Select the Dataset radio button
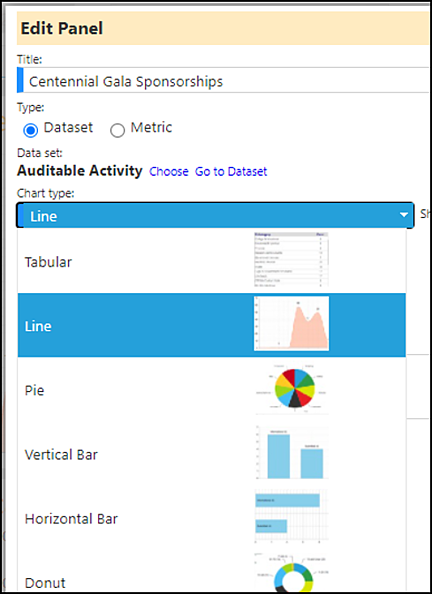The height and width of the screenshot is (594, 432). tap(31, 130)
